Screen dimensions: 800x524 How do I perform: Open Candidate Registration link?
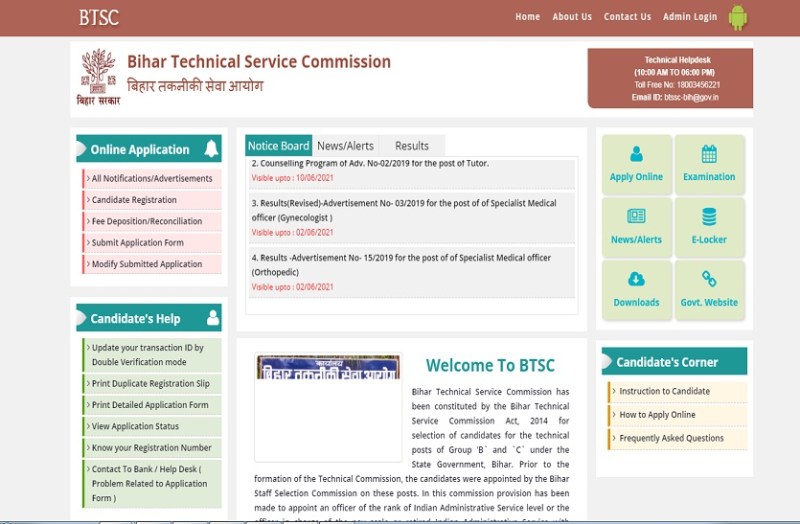pyautogui.click(x=134, y=200)
